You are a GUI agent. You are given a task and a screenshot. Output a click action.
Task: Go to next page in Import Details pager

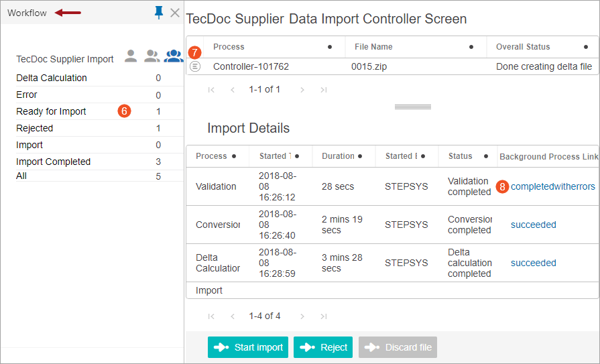302,316
